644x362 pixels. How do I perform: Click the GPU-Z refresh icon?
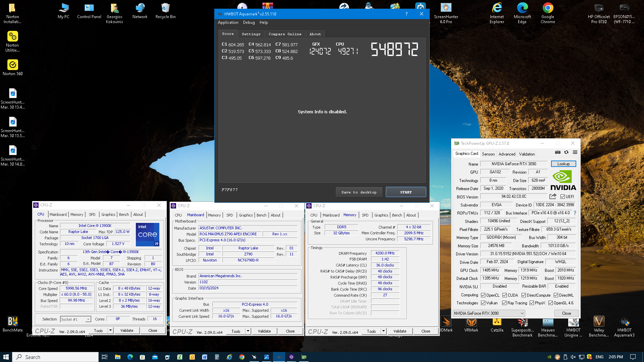(x=566, y=152)
